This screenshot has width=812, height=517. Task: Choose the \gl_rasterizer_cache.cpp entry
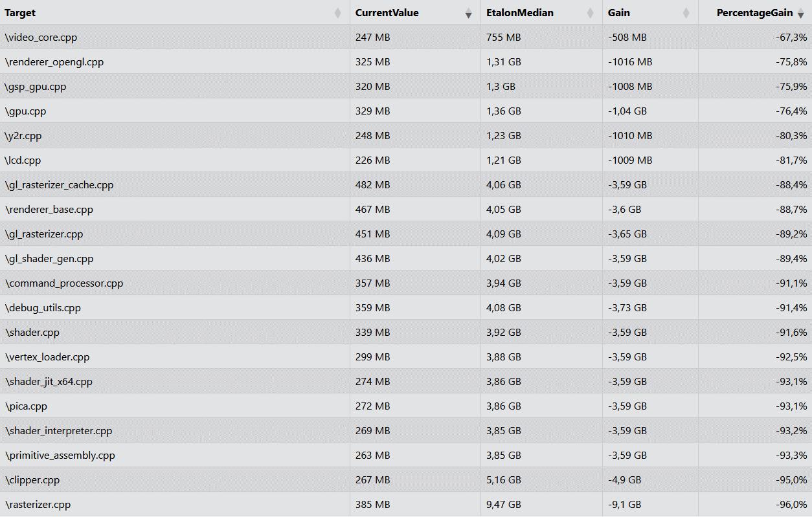pyautogui.click(x=59, y=185)
